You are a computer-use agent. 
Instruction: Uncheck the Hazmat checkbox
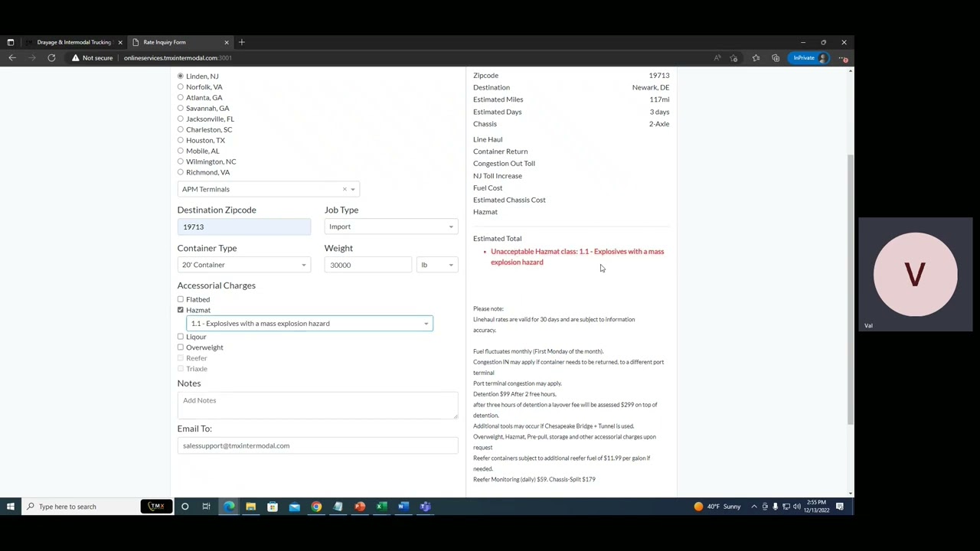tap(181, 310)
